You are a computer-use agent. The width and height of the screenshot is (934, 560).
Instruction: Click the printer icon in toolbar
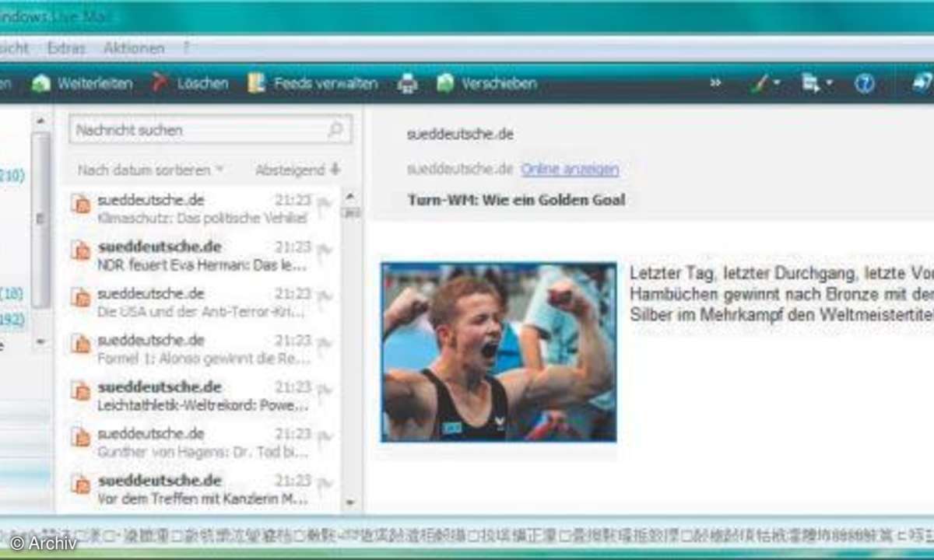(408, 83)
